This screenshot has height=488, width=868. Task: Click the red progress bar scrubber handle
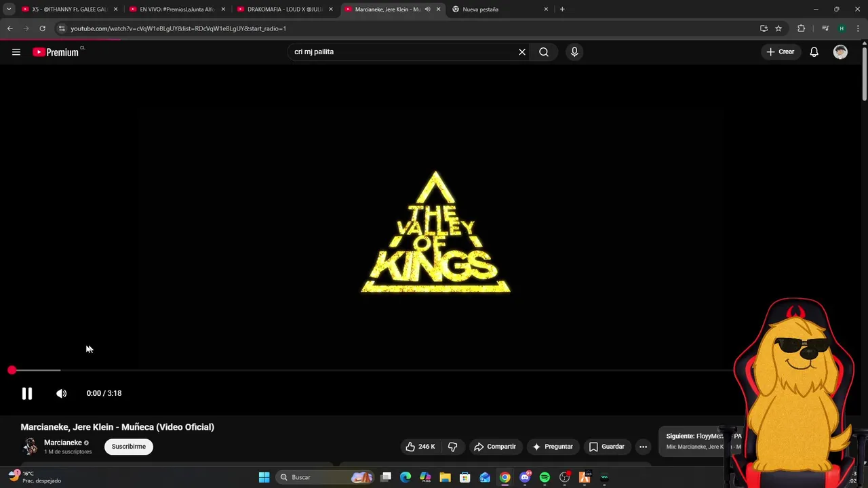click(x=12, y=371)
